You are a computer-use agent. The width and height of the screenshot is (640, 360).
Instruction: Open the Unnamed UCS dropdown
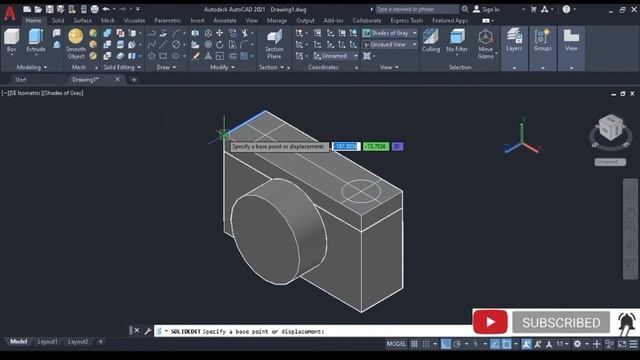(336, 56)
